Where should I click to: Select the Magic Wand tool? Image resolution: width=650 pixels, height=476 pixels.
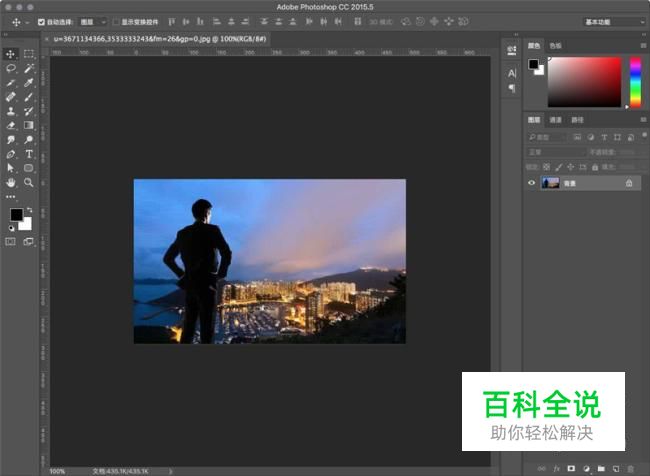29,68
